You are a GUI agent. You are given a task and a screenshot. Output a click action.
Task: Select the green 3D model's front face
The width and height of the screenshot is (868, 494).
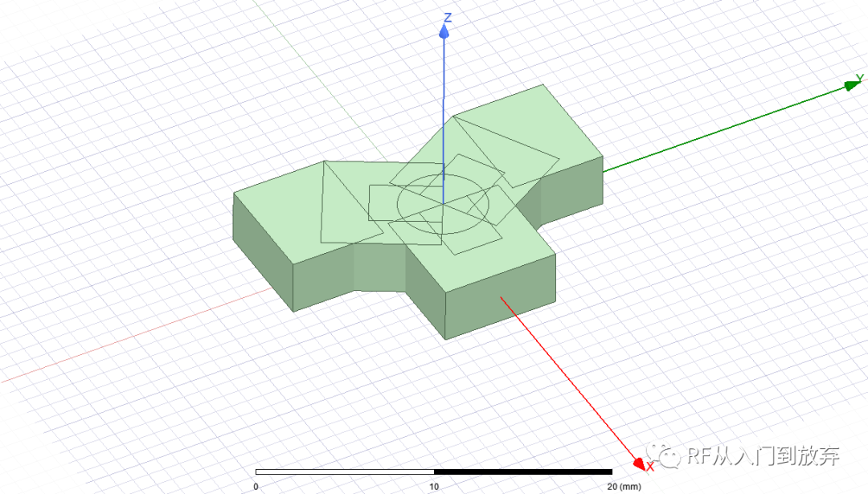(x=501, y=297)
